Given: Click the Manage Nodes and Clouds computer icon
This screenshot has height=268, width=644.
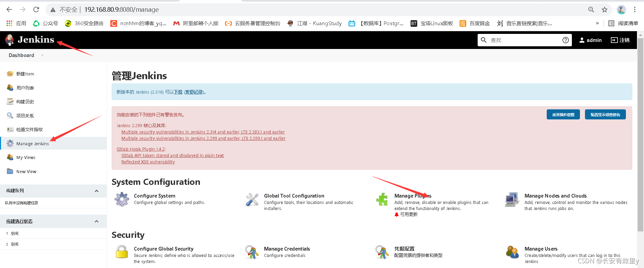Looking at the screenshot, I should click(512, 199).
